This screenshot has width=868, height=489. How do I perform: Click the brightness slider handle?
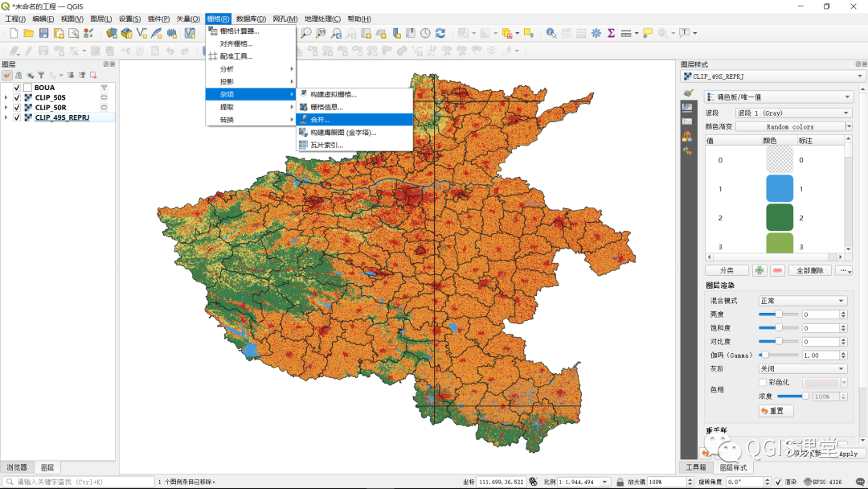pyautogui.click(x=778, y=314)
